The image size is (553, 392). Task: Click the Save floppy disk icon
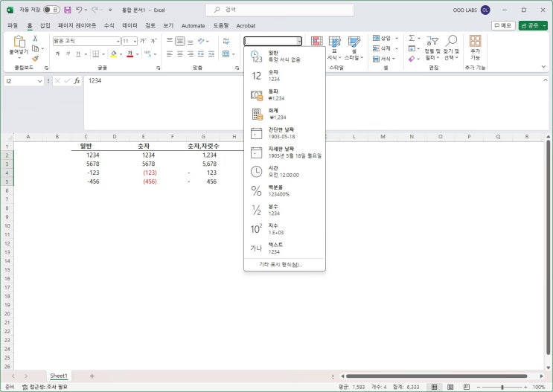(x=68, y=10)
